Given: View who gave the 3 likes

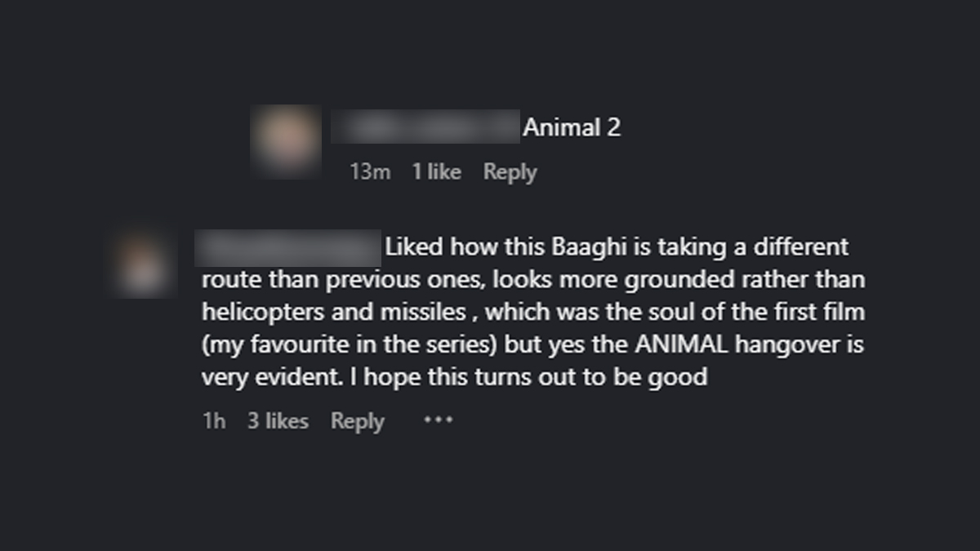Looking at the screenshot, I should coord(278,421).
